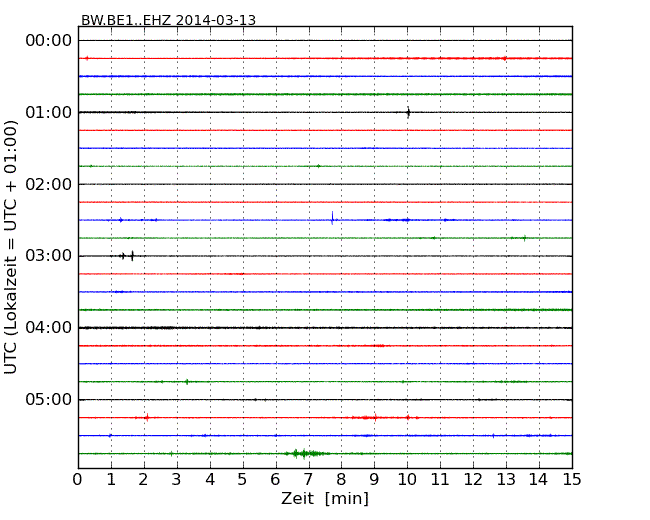This screenshot has height=520, width=650.
Task: Click the x-axis tick label 1
Action: 111,479
